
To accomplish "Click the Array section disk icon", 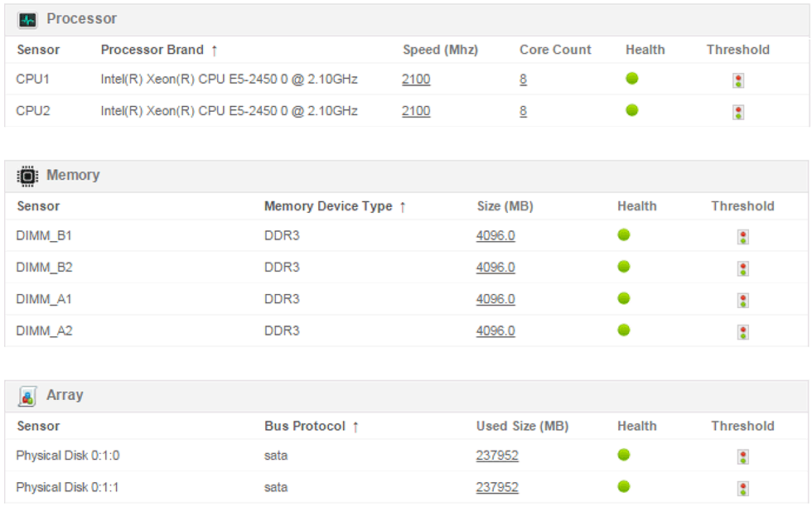I will 27,396.
